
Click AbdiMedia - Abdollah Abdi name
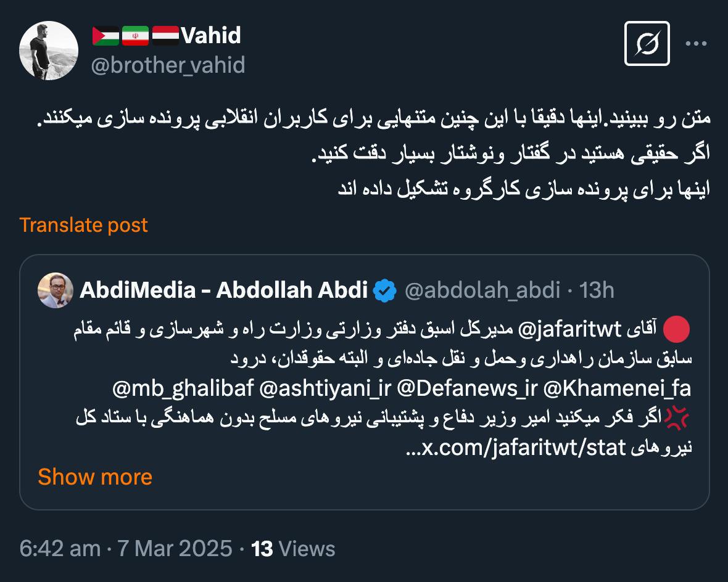[224, 290]
